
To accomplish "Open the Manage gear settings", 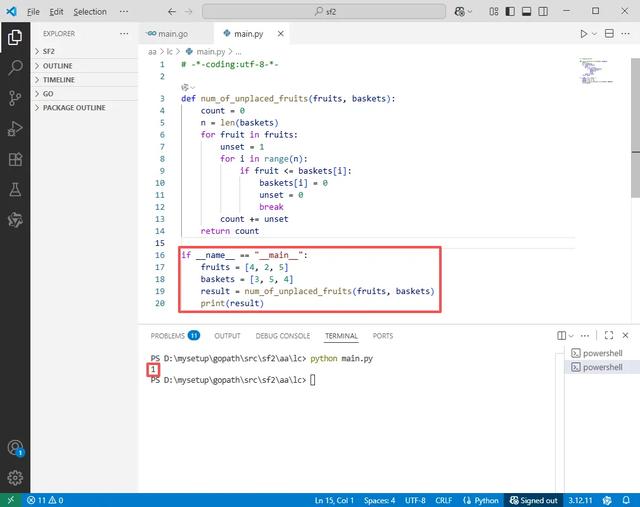I will tap(15, 478).
